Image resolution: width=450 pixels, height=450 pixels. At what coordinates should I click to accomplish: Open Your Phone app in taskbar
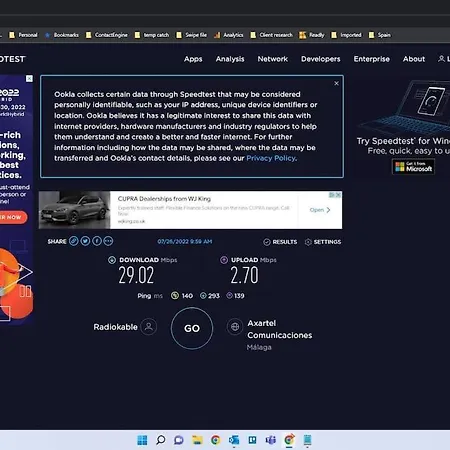click(x=307, y=440)
